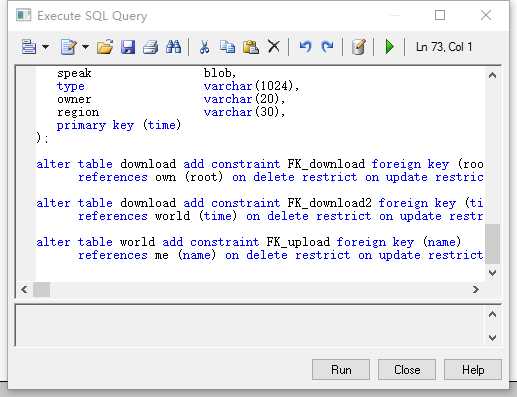Screen dimensions: 517x397
Task: Click 'FK_download2' constraint name
Action: click(x=330, y=203)
